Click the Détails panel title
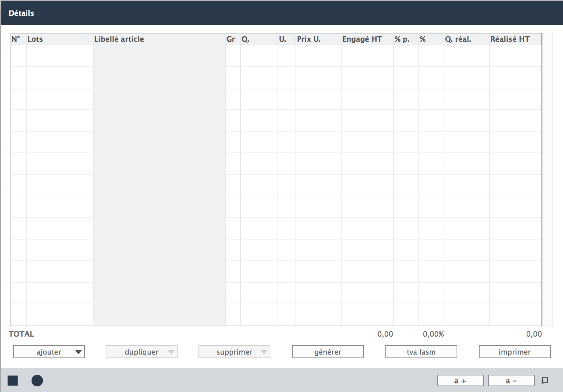The image size is (563, 392). pos(21,13)
